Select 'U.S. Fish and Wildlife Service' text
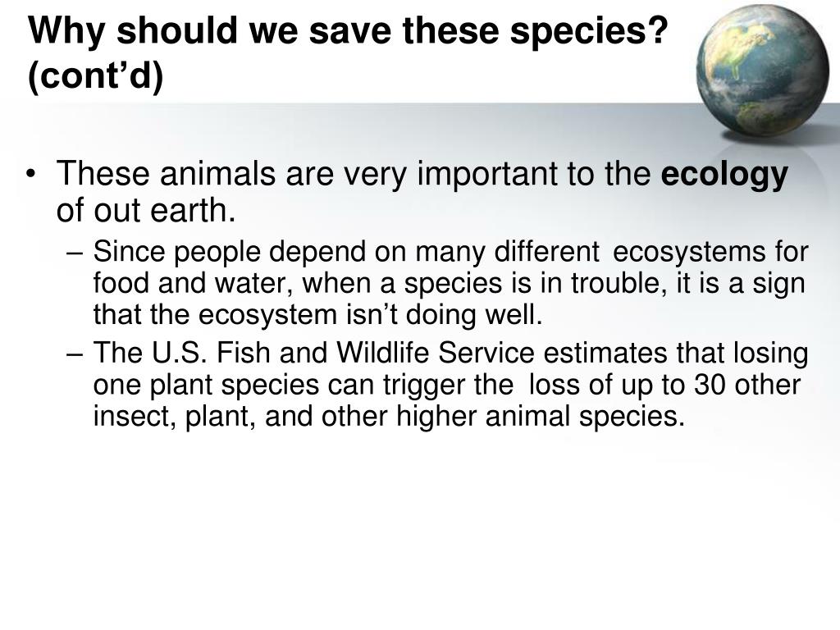The width and height of the screenshot is (840, 630). pos(343,354)
